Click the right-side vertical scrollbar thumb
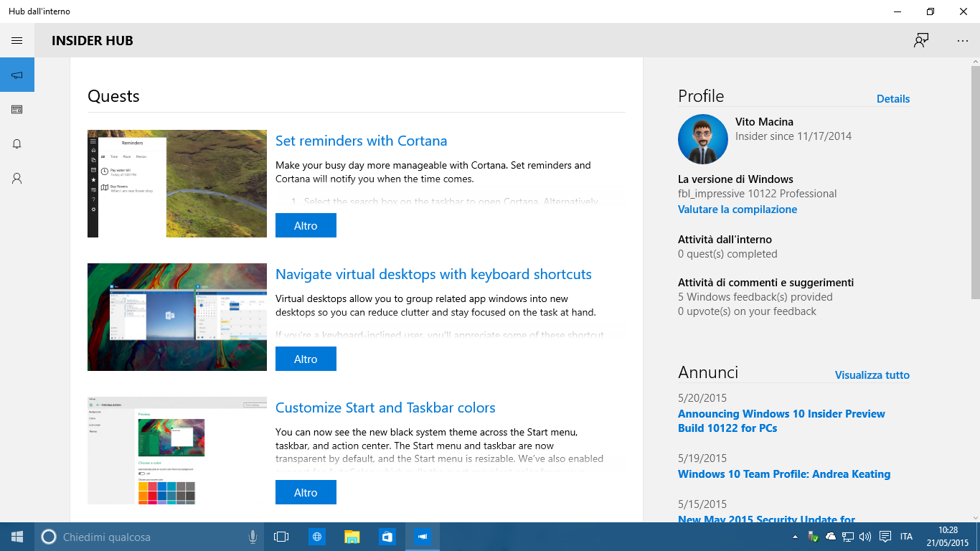980x551 pixels. click(976, 182)
